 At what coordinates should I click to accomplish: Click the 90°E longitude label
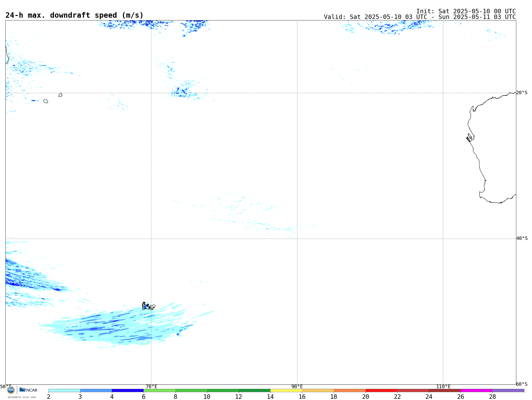pyautogui.click(x=297, y=387)
